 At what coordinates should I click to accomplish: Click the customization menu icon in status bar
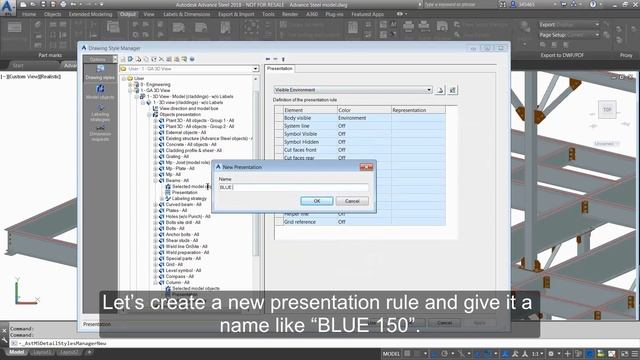pyautogui.click(x=635, y=354)
